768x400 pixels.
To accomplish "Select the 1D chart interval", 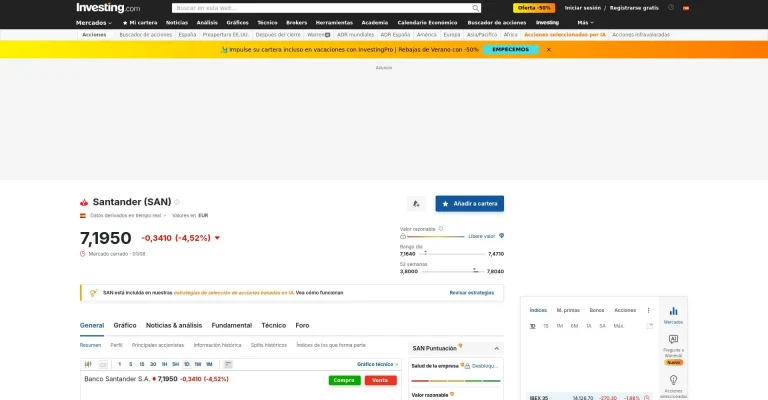I will (187, 364).
